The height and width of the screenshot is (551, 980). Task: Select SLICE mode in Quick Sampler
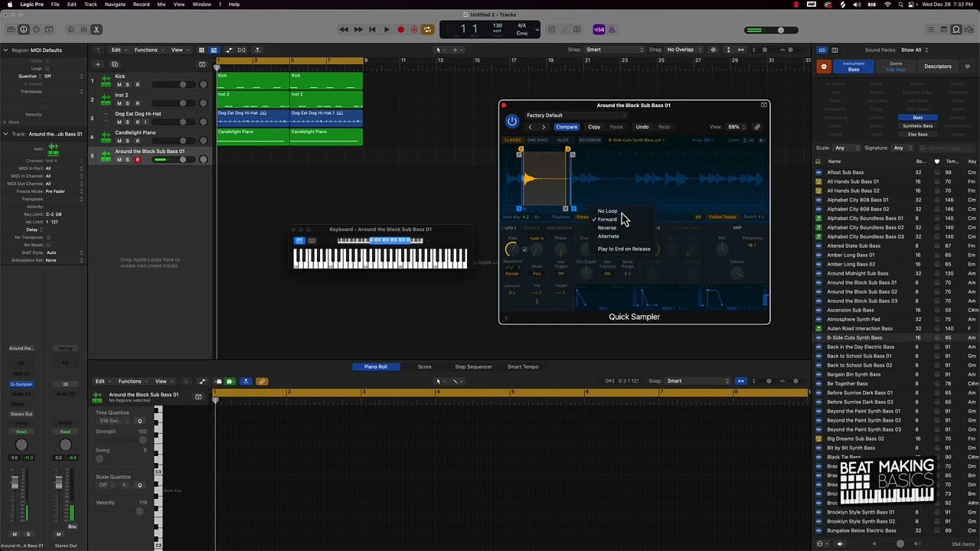[563, 140]
